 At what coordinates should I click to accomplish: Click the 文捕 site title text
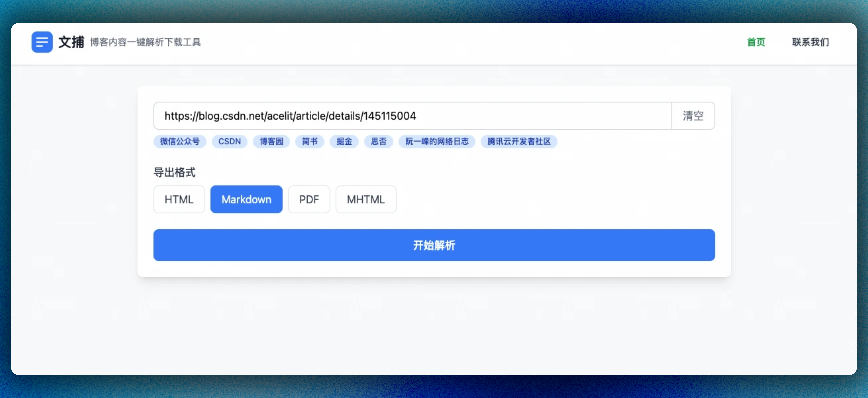pyautogui.click(x=71, y=42)
